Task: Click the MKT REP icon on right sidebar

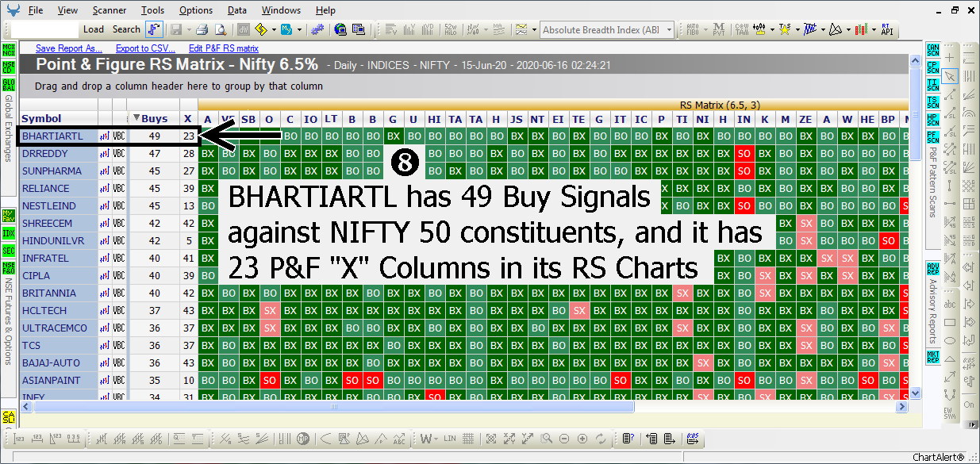Action: pos(933,356)
